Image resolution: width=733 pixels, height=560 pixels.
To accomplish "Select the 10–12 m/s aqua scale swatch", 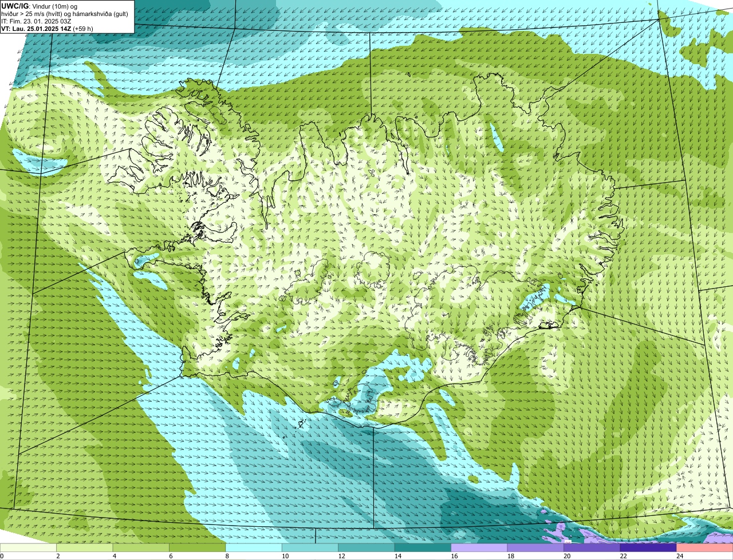I will (x=311, y=547).
